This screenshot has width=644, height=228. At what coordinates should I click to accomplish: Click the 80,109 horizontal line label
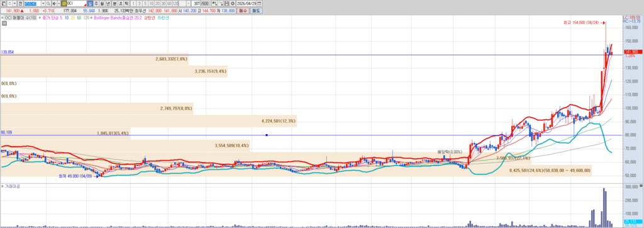tap(6, 132)
